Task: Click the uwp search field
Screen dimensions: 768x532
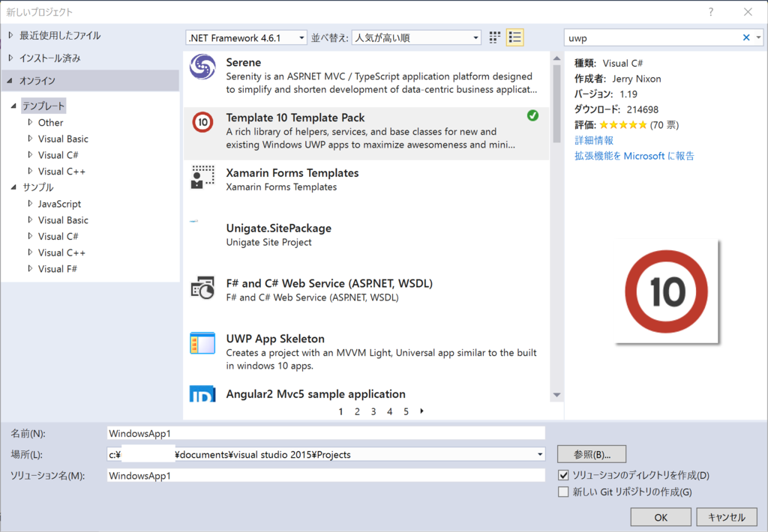Action: point(652,37)
